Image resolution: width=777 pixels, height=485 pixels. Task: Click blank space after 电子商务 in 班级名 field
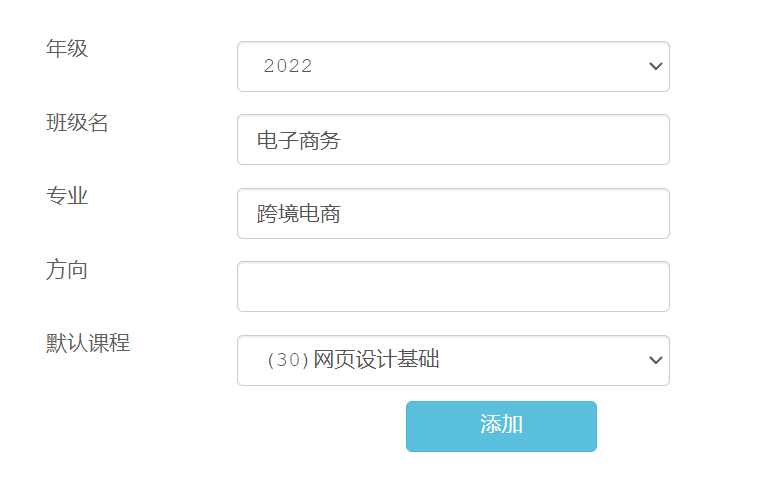(503, 140)
